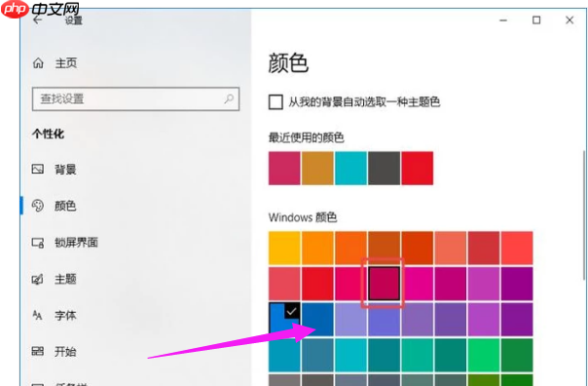Choose the steel blue second swatch in fourth row
The height and width of the screenshot is (386, 588).
(317, 355)
